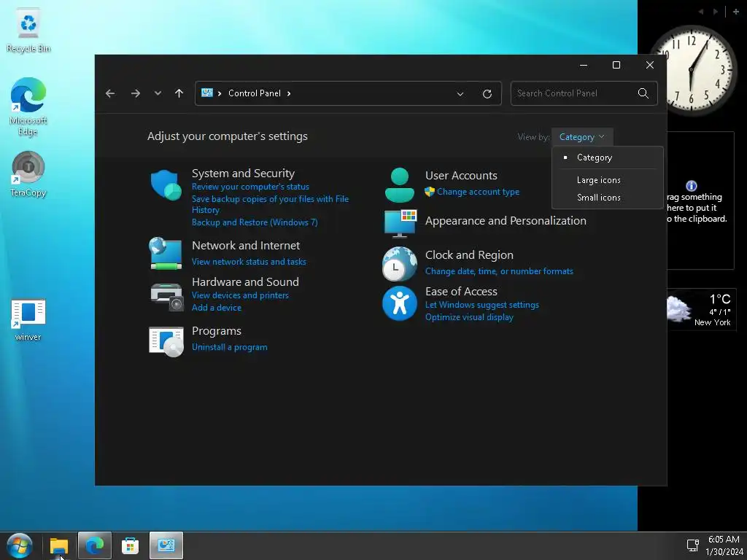
Task: Click Review your computer's status
Action: (x=250, y=187)
